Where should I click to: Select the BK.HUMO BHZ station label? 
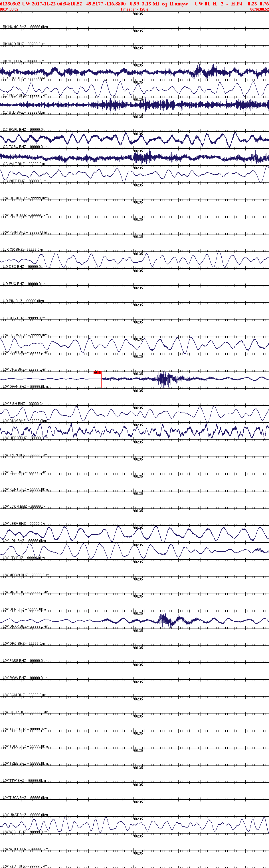26,27
